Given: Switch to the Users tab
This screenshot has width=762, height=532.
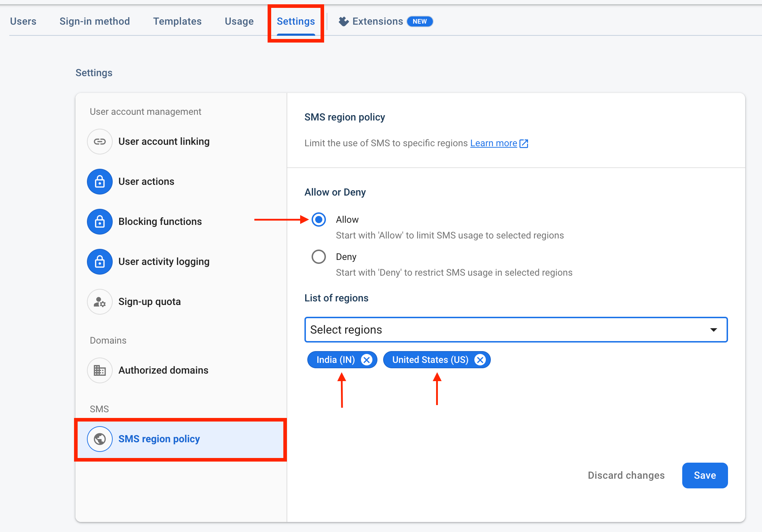Looking at the screenshot, I should tap(23, 21).
